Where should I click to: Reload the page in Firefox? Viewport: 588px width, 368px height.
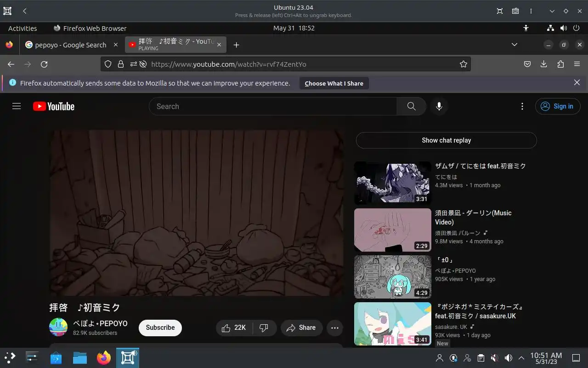(x=44, y=64)
